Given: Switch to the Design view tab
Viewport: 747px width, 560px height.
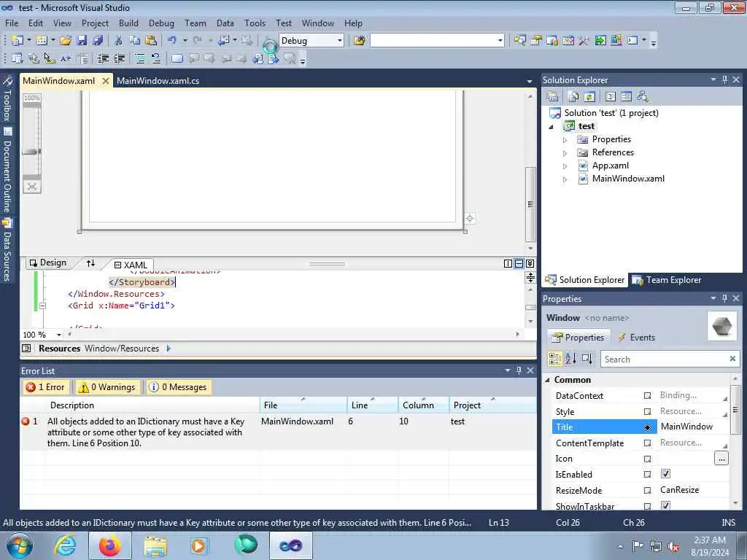Looking at the screenshot, I should [47, 262].
